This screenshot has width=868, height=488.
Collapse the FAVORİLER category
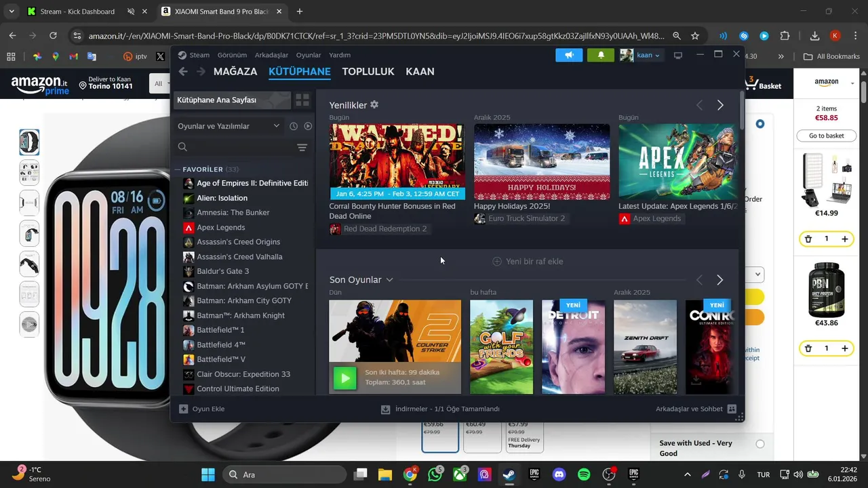click(x=178, y=169)
